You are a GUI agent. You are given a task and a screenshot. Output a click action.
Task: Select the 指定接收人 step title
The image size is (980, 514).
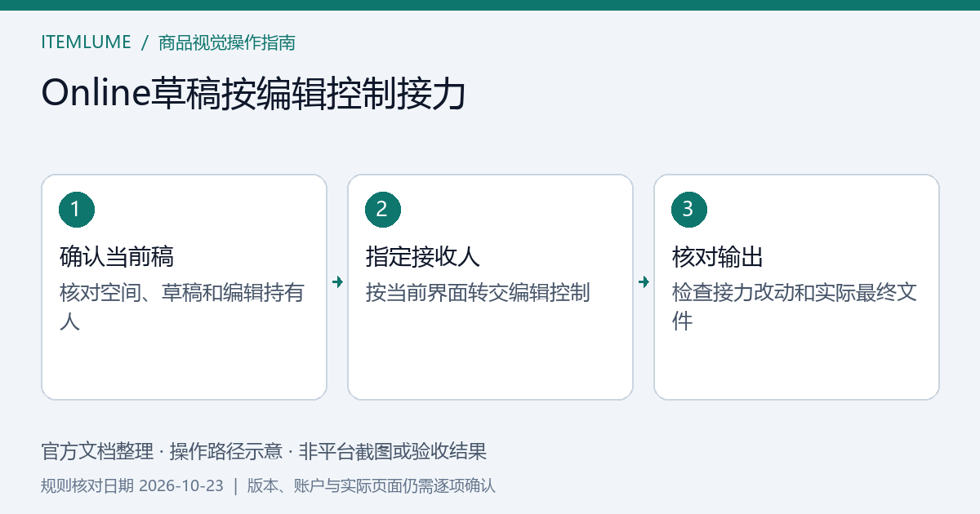click(423, 257)
